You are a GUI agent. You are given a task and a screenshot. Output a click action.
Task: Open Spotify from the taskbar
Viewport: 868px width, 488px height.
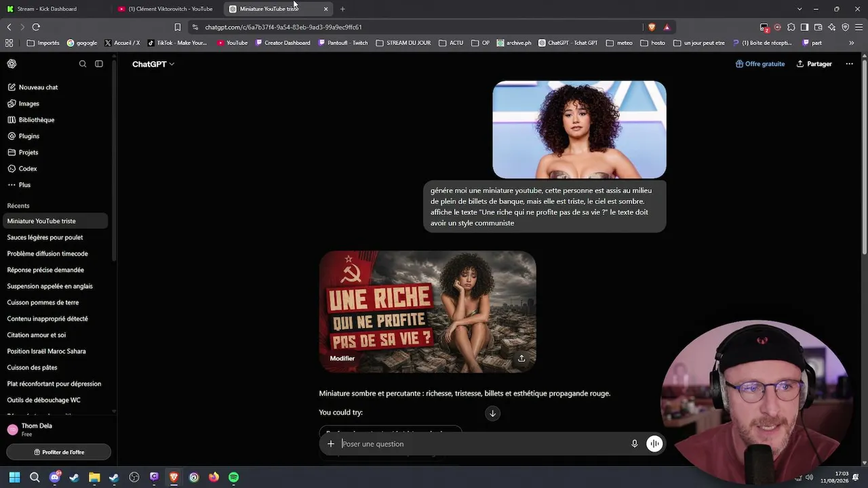tap(233, 477)
